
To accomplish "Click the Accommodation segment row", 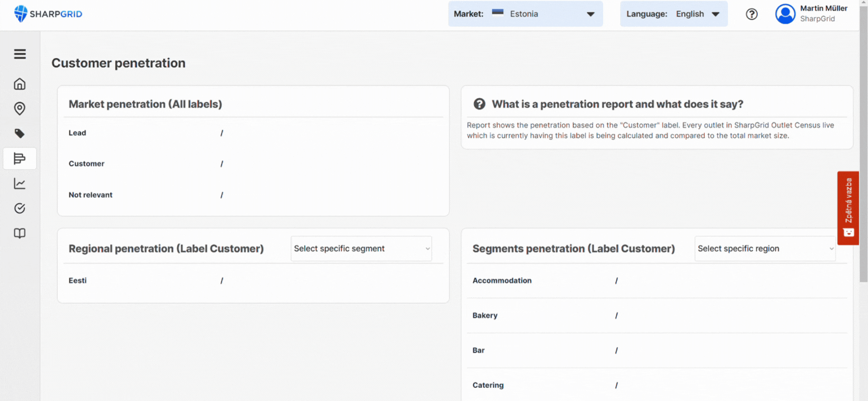I will pyautogui.click(x=502, y=280).
